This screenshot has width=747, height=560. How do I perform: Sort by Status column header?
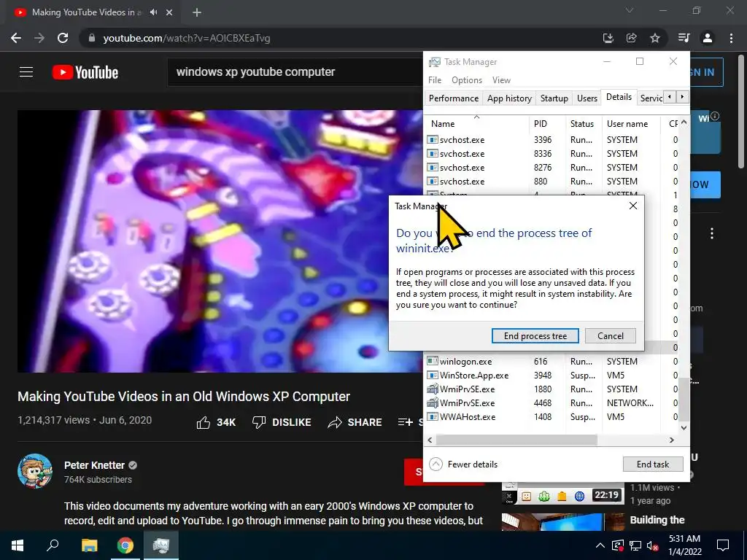pos(584,124)
